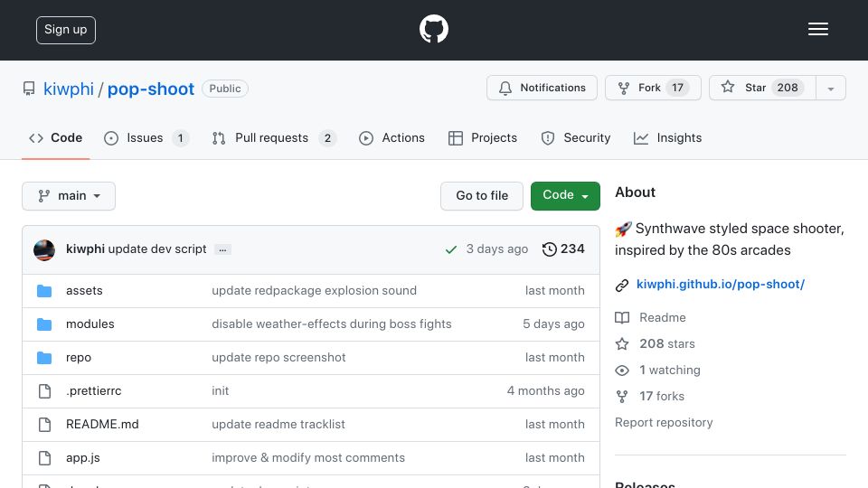The image size is (868, 488).
Task: Click the website link chain icon
Action: pyautogui.click(x=622, y=285)
